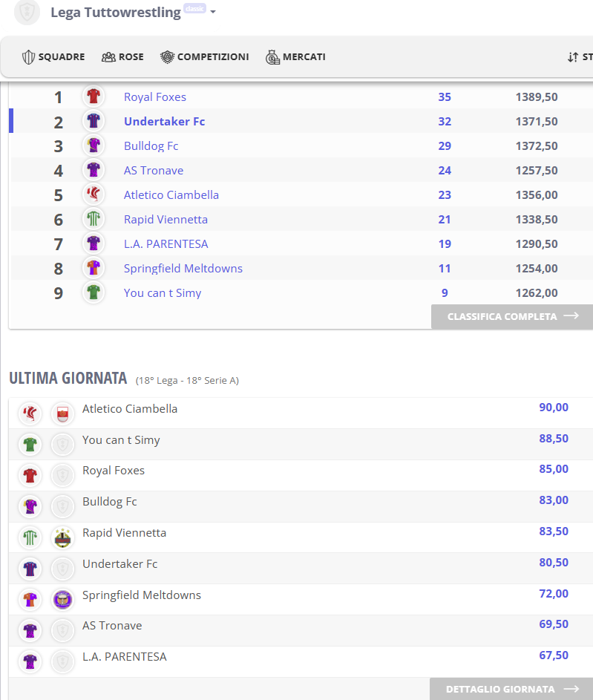
Task: Click Springfield Meltdowns round badge in Ultima Giornata
Action: tap(62, 600)
